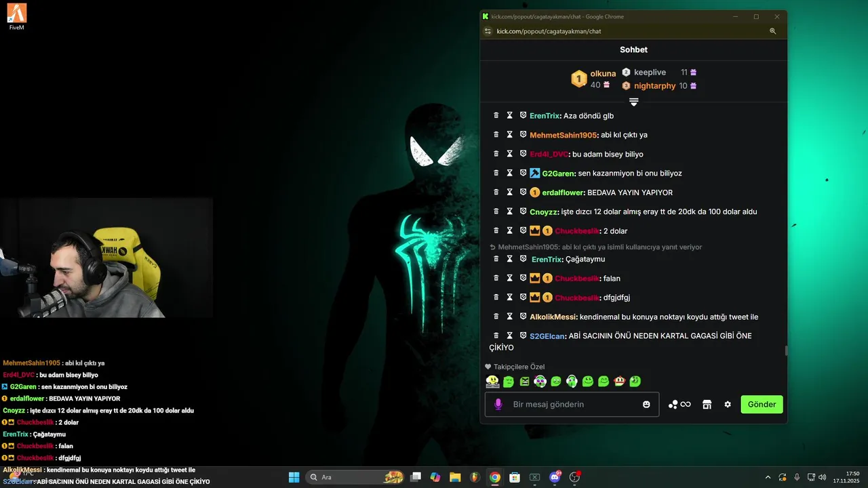Viewport: 868px width, 488px height.
Task: Collapse the gift leaderboard with the arrow
Action: click(633, 102)
